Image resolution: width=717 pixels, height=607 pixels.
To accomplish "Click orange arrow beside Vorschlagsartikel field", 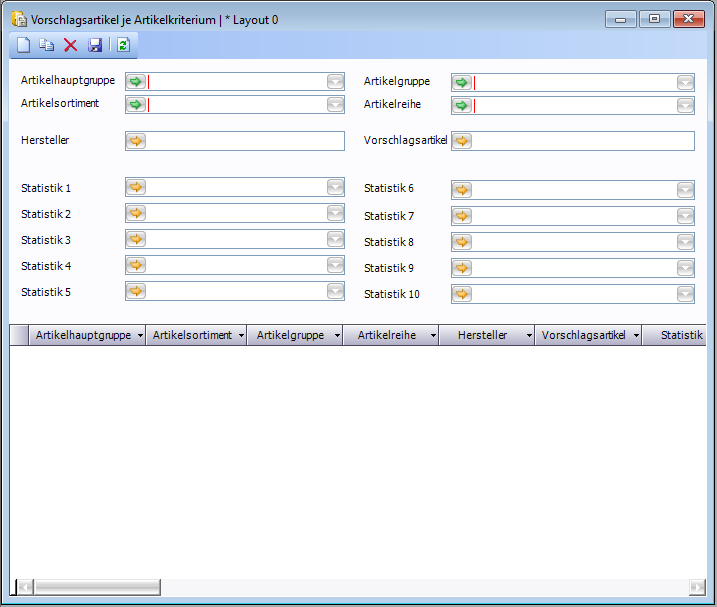I will [462, 141].
